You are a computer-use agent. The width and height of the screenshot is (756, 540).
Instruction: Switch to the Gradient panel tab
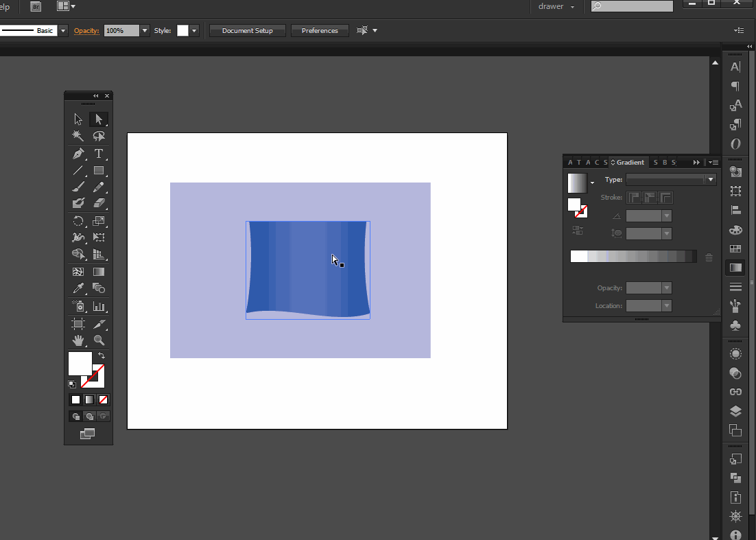tap(629, 163)
